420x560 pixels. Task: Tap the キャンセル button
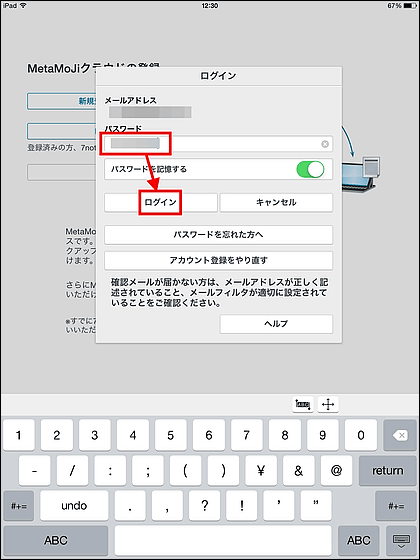(x=276, y=202)
